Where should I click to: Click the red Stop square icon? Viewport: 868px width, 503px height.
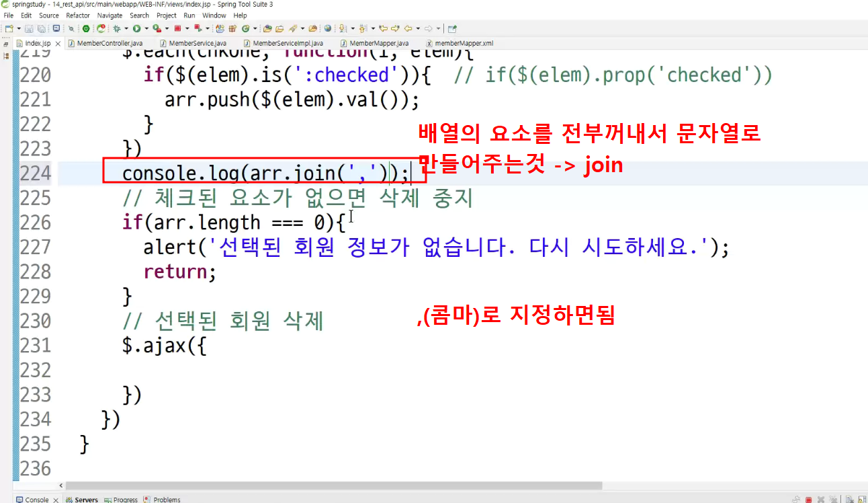[x=177, y=28]
